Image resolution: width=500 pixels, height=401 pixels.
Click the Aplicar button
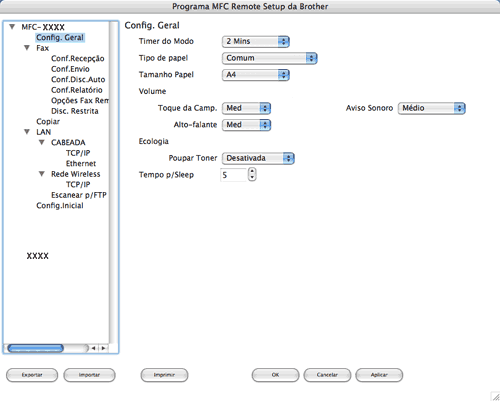click(379, 375)
